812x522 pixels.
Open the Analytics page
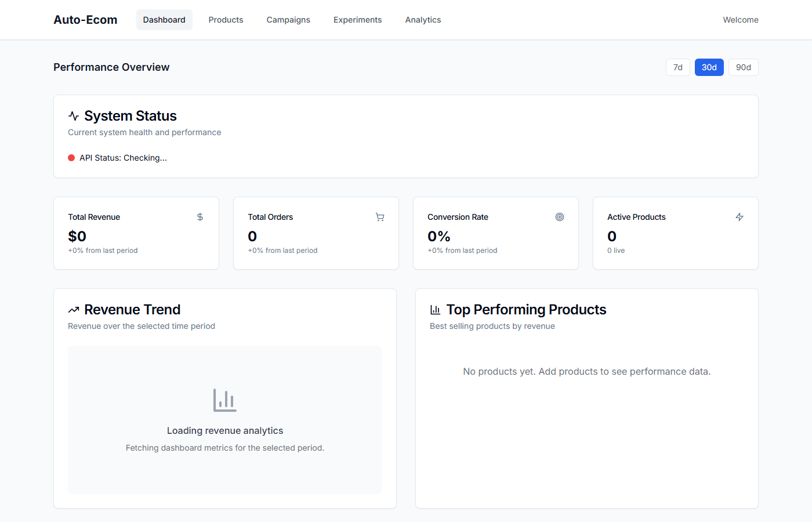tap(423, 19)
